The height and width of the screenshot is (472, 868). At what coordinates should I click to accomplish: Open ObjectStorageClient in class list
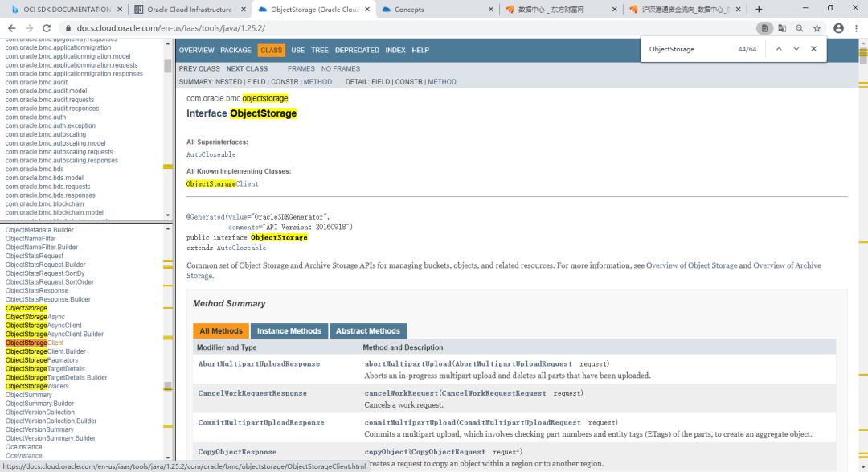(x=35, y=343)
